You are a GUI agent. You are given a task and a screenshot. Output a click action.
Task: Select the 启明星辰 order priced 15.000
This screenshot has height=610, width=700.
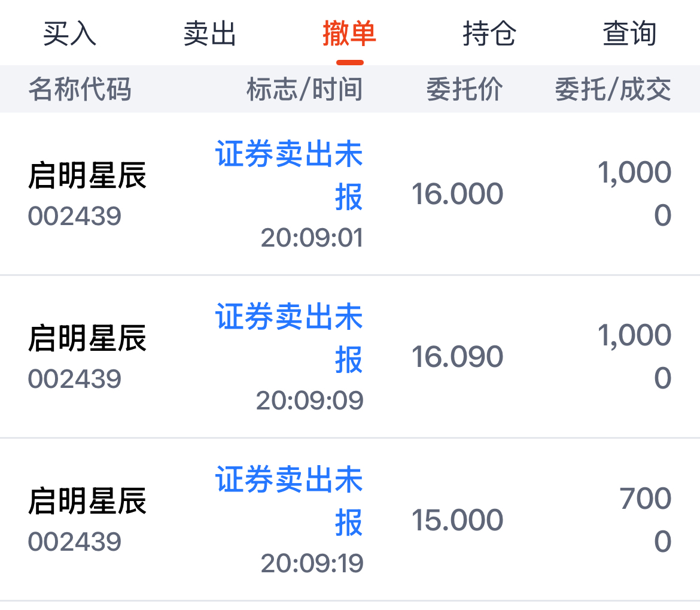point(87,502)
